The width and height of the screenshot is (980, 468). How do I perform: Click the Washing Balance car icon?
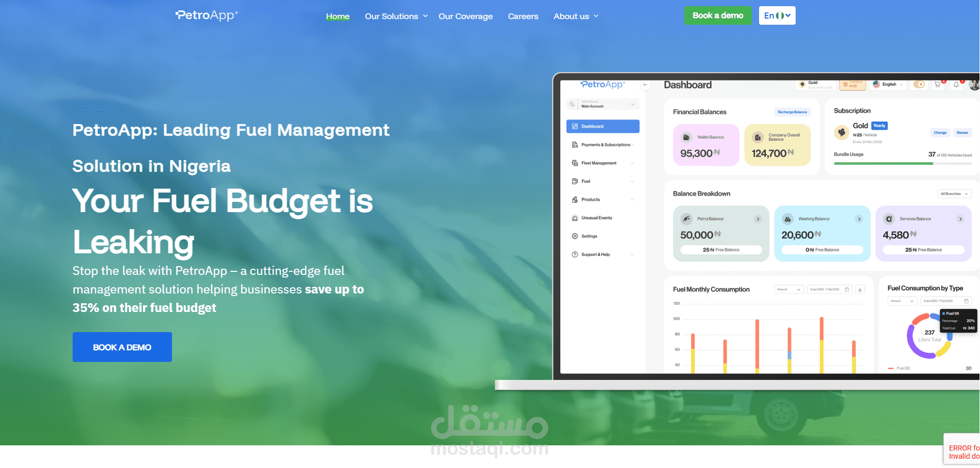coord(788,219)
